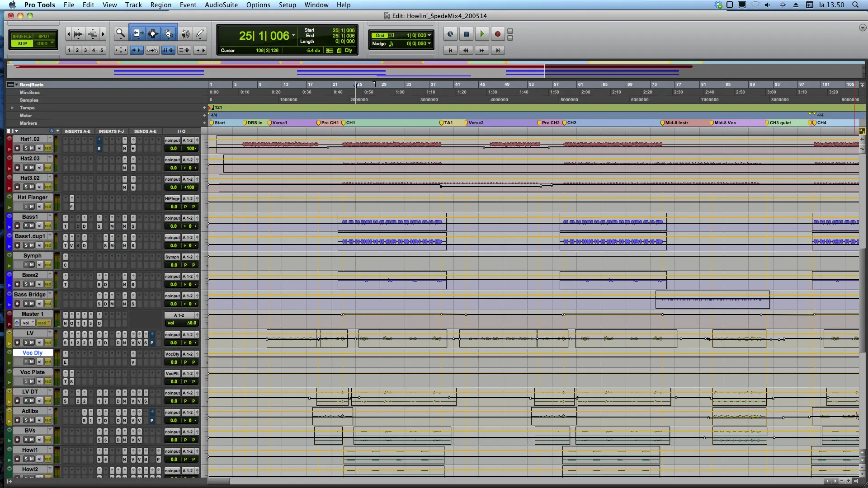Click the horizontal audio zoom waveform icon
Viewport: 868px width, 488px height.
pos(79,33)
